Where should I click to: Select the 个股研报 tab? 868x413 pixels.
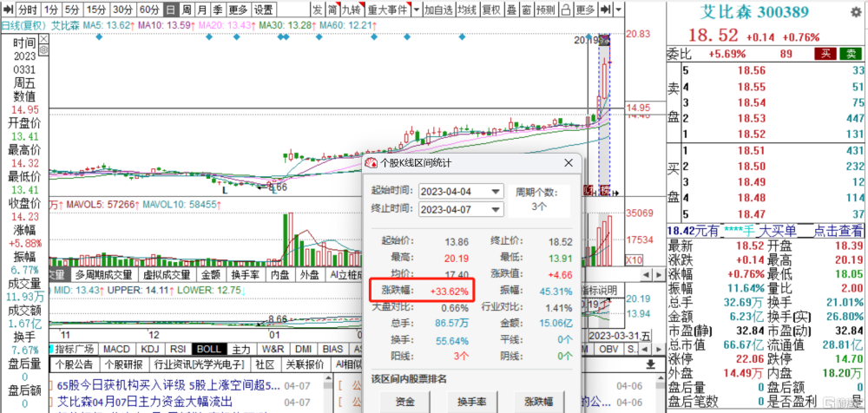tap(124, 364)
